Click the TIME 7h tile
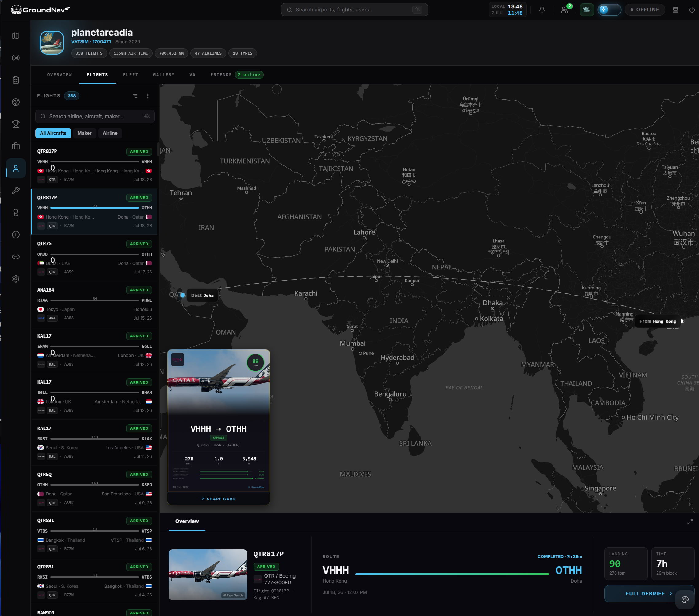699x616 pixels. [x=673, y=564]
